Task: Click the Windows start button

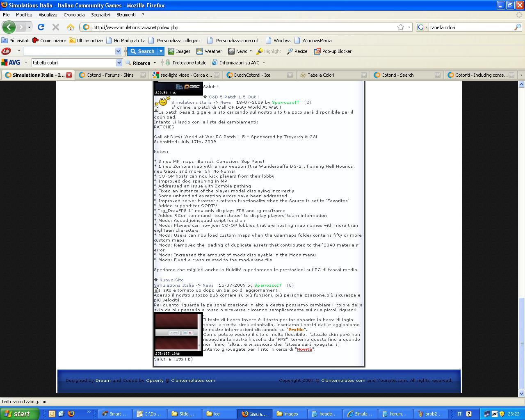Action: [19, 414]
